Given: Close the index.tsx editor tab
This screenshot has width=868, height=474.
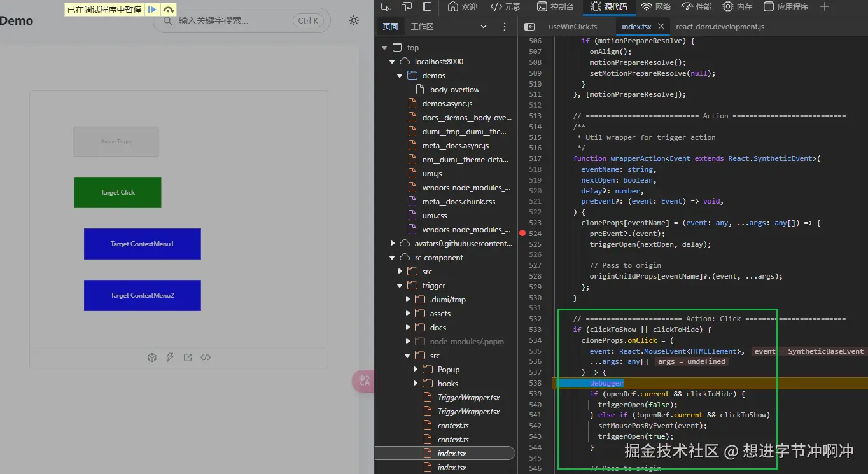Looking at the screenshot, I should (x=661, y=26).
